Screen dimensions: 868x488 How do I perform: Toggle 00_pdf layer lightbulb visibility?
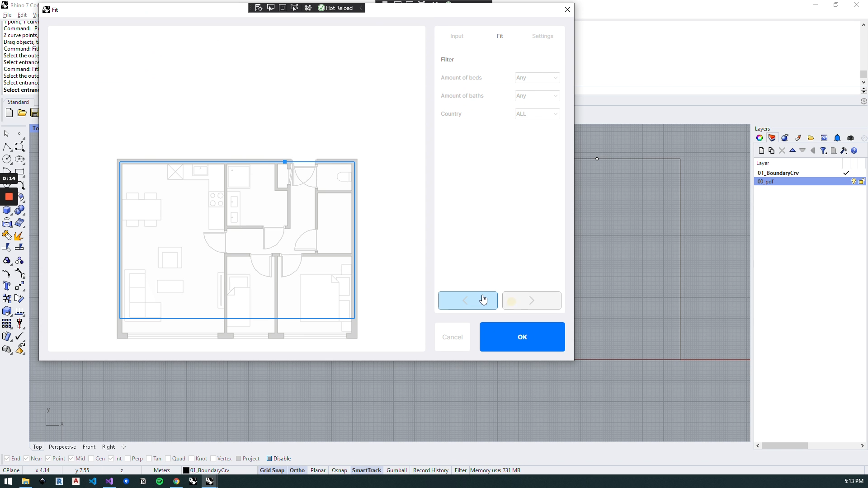854,182
